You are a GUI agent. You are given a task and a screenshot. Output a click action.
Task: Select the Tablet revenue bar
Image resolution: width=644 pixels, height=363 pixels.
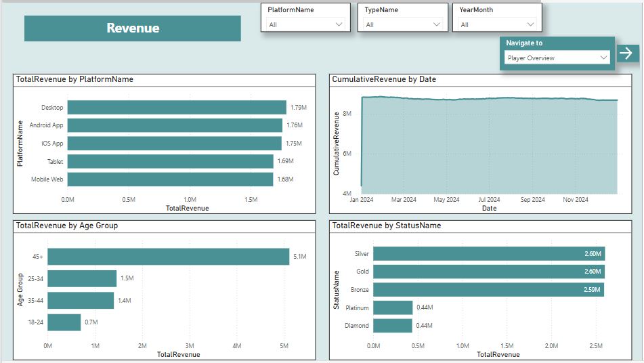click(x=171, y=161)
